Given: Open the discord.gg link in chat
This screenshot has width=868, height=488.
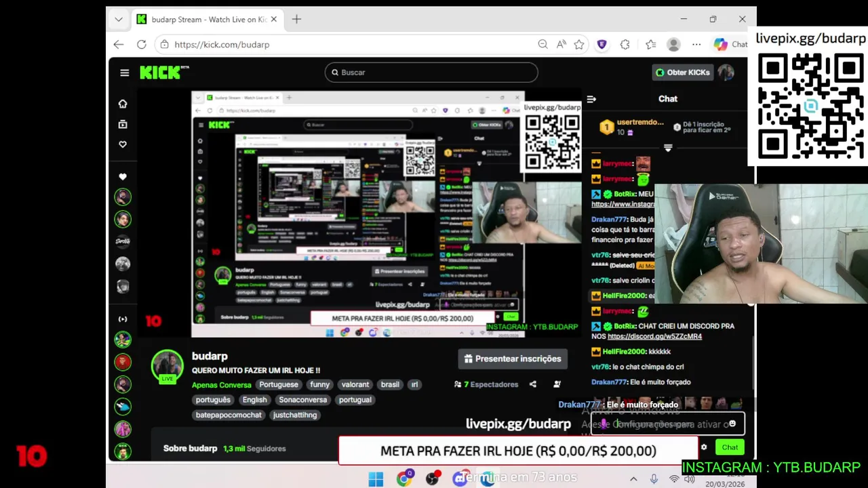Looking at the screenshot, I should point(654,336).
